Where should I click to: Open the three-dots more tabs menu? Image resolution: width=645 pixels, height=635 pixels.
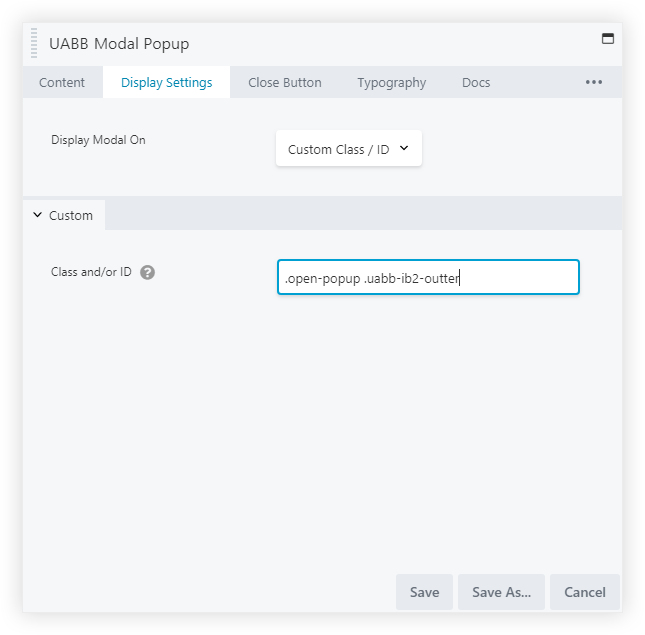tap(594, 82)
